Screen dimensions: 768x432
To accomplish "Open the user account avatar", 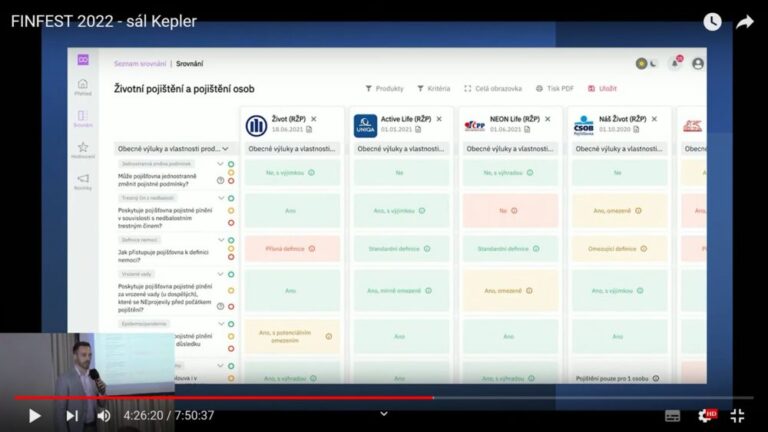I will coord(698,63).
